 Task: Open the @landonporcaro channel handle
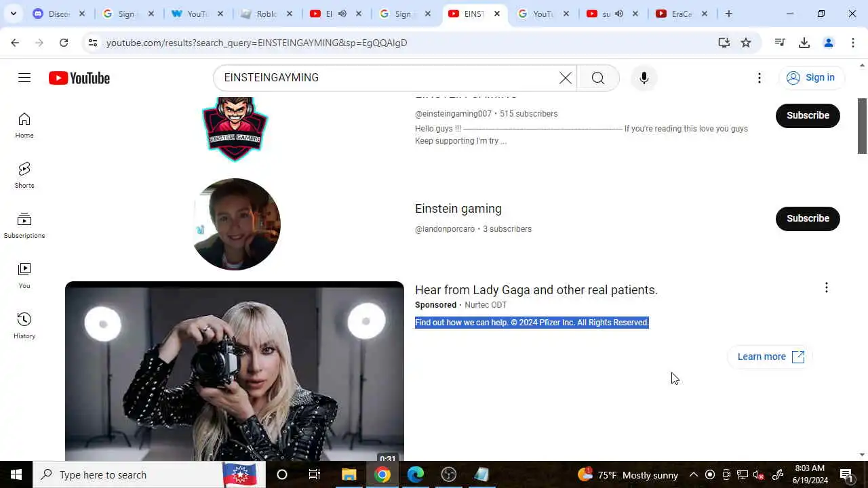pyautogui.click(x=445, y=229)
